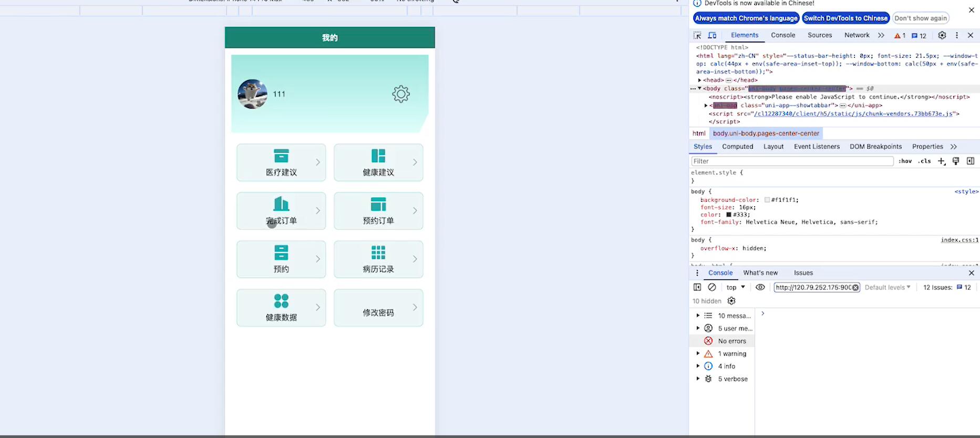Open the index.css:1 source link
The width and height of the screenshot is (980, 438).
point(960,240)
